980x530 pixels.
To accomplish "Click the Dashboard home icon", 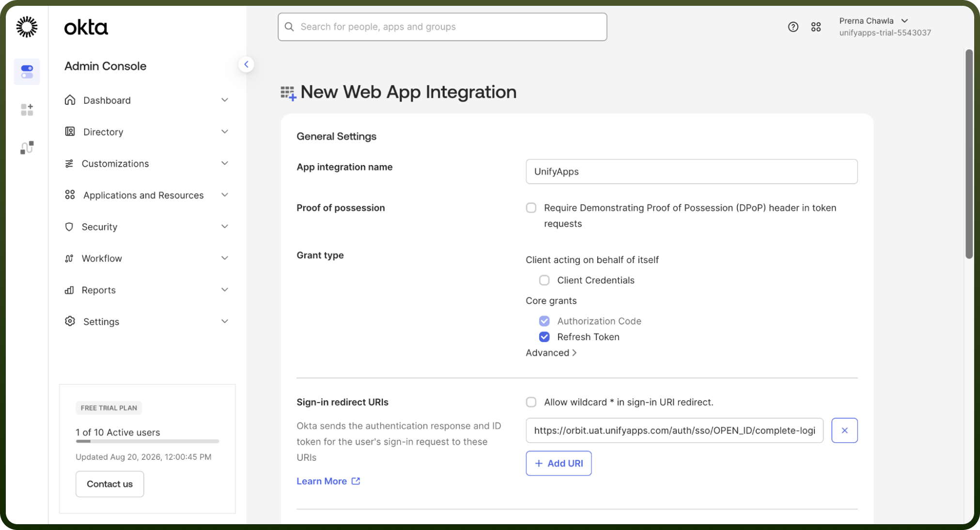I will pyautogui.click(x=70, y=100).
